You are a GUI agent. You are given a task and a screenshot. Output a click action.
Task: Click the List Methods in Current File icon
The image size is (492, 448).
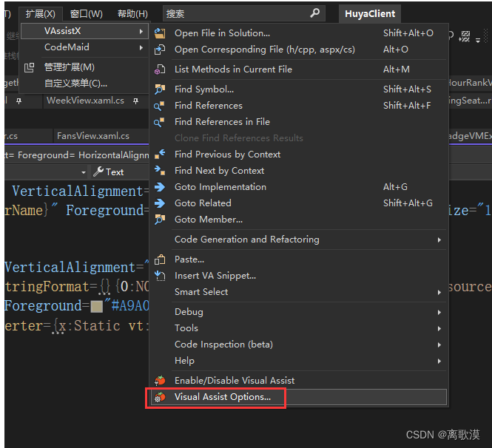[160, 69]
